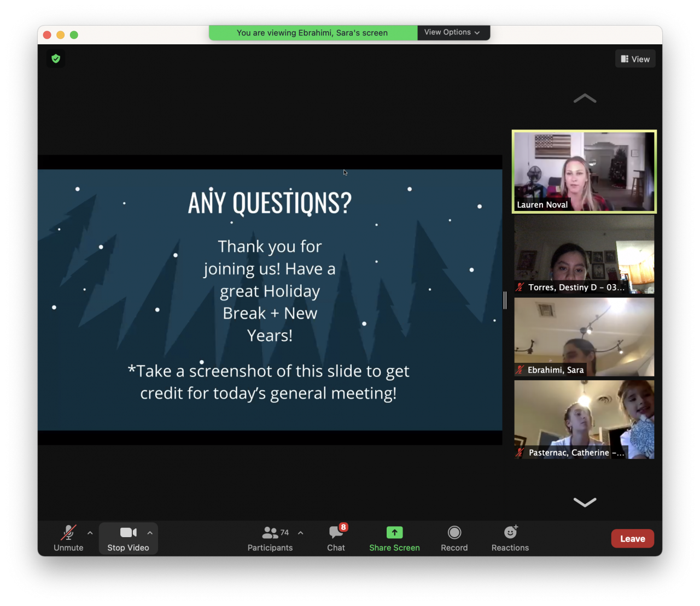Screen dimensions: 700x606
Task: Click the video panel divider handle
Action: click(505, 300)
